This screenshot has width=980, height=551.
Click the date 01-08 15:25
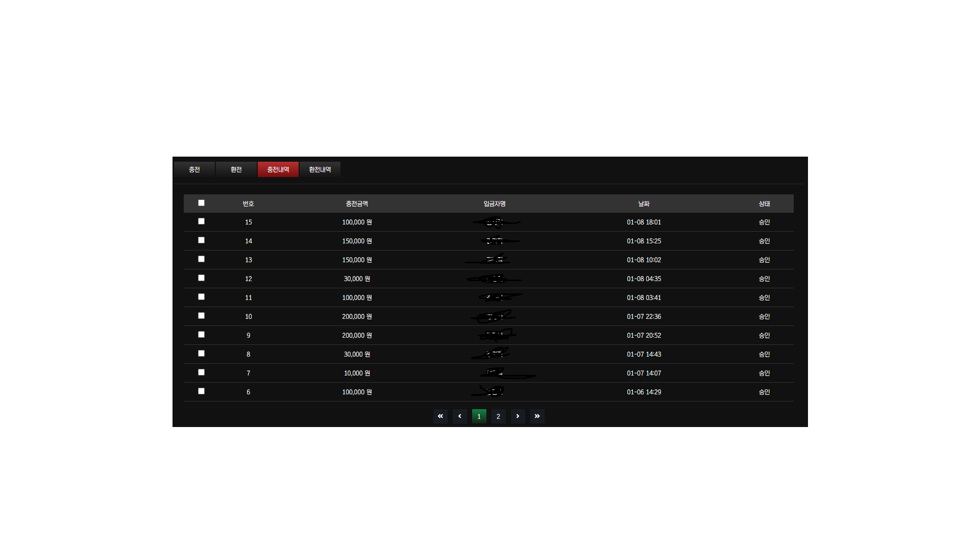(x=644, y=241)
